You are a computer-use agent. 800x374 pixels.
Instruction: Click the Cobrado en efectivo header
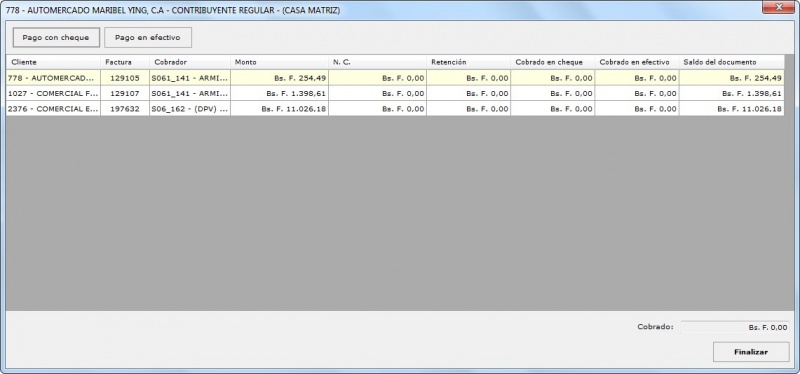[637, 62]
